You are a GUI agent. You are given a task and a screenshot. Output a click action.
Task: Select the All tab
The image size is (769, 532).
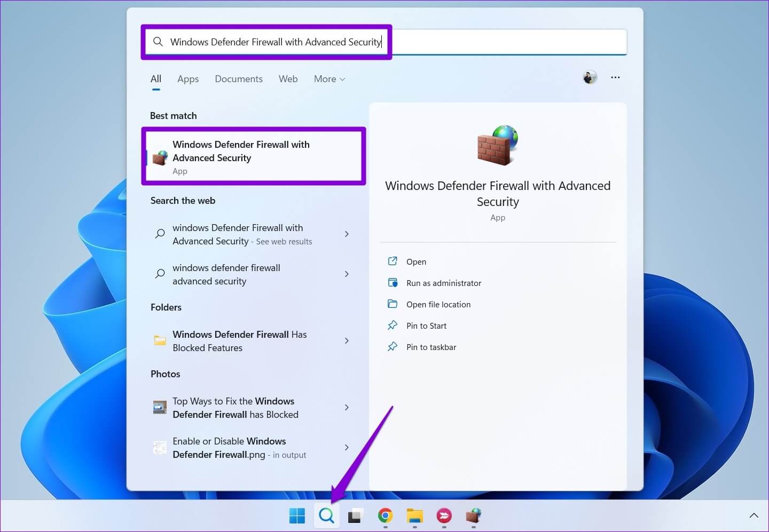(x=156, y=79)
